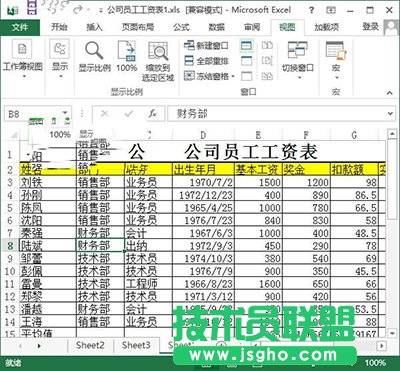Select the 扣款额 header cell
The height and width of the screenshot is (371, 400).
point(354,170)
